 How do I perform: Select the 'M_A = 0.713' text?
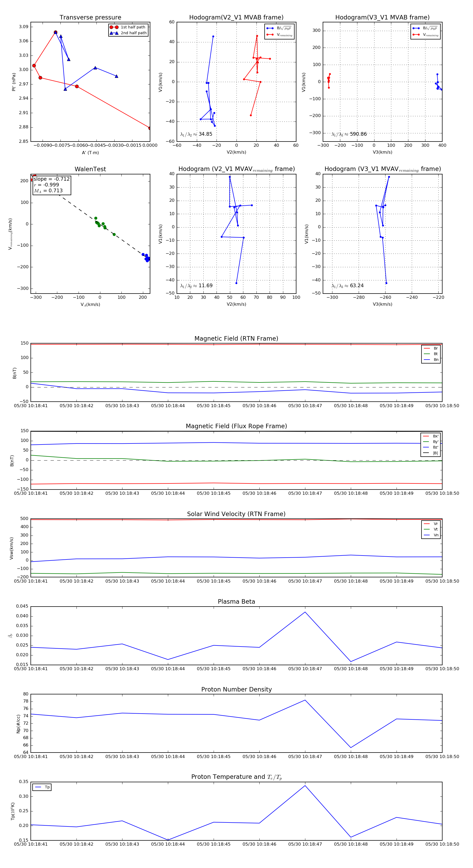tap(48, 191)
